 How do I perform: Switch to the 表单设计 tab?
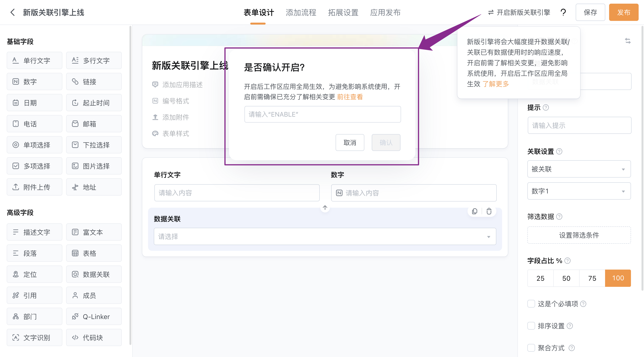tap(259, 12)
